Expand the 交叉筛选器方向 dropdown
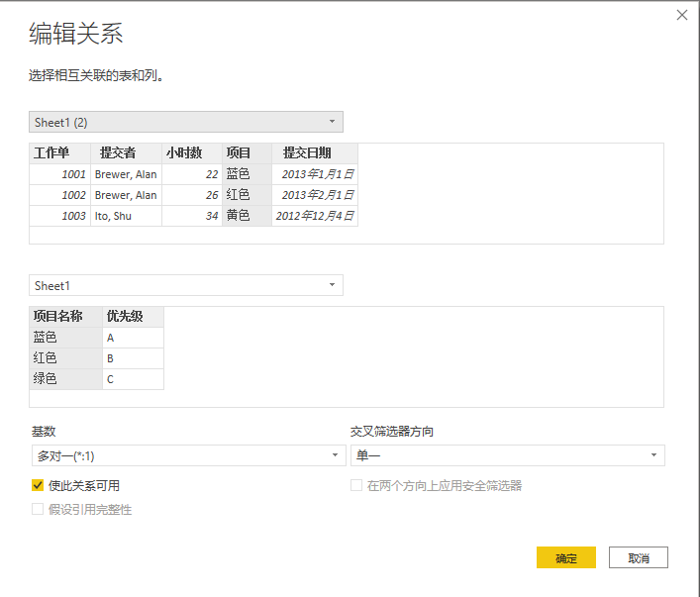 507,455
